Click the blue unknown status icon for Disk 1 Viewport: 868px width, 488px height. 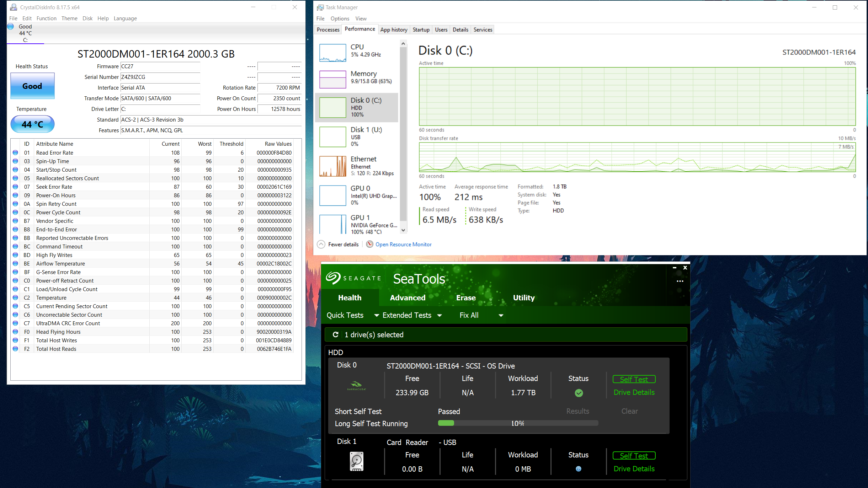tap(579, 469)
